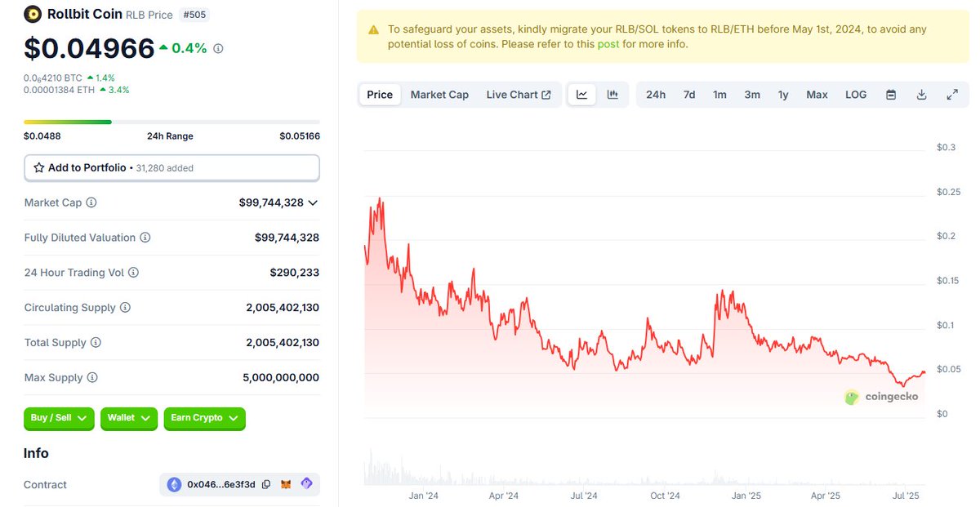980x507 pixels.
Task: Open the Max Supply info icon
Action: [92, 378]
